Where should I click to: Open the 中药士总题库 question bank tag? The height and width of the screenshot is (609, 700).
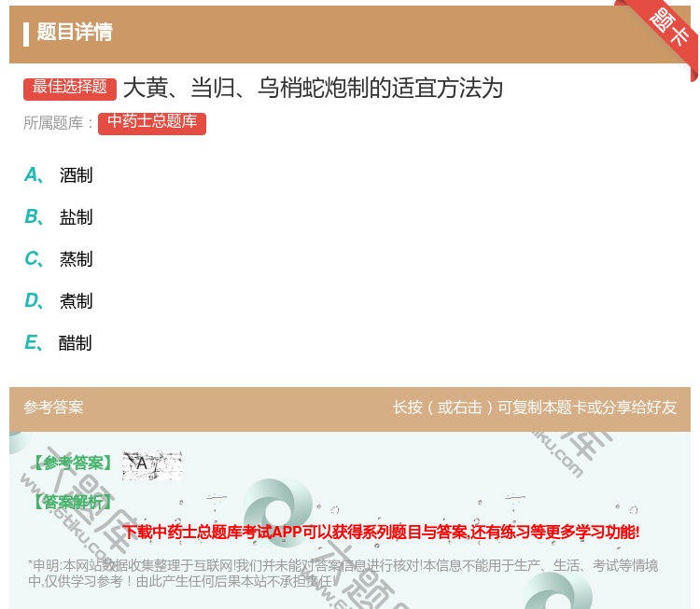152,123
